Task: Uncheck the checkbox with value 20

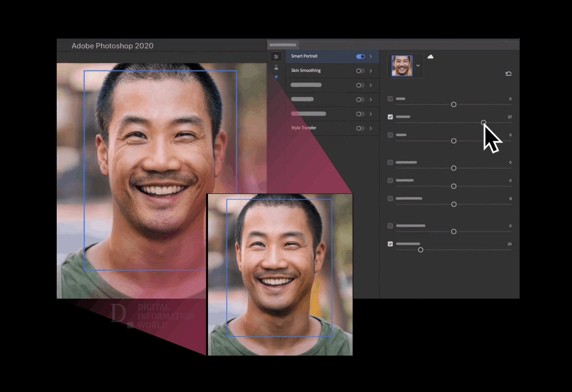Action: [390, 244]
